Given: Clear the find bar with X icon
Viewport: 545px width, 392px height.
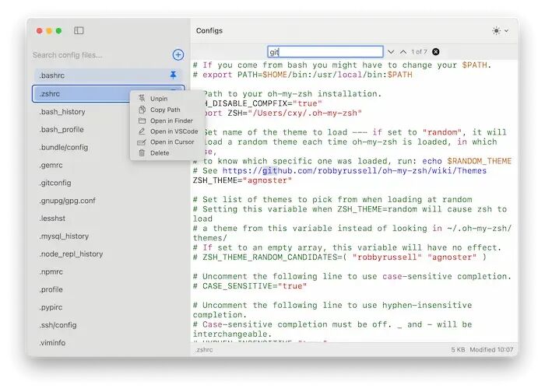Looking at the screenshot, I should 435,52.
